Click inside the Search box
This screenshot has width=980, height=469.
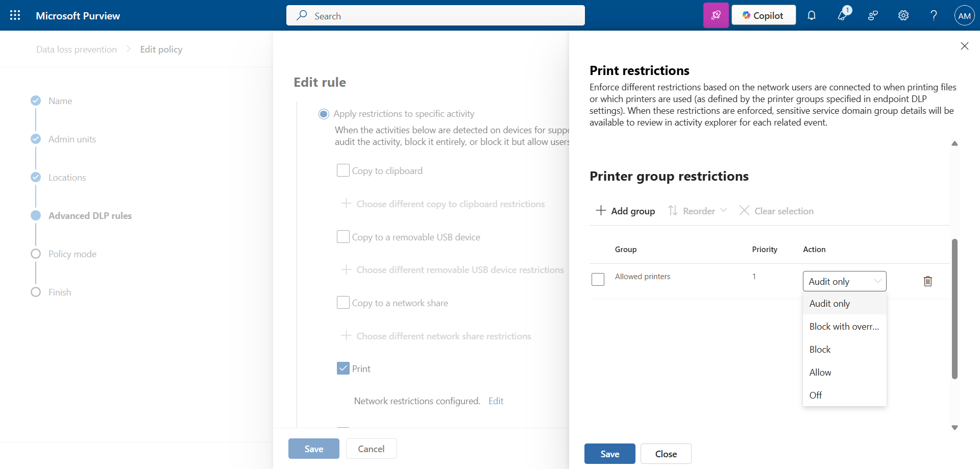(x=435, y=15)
